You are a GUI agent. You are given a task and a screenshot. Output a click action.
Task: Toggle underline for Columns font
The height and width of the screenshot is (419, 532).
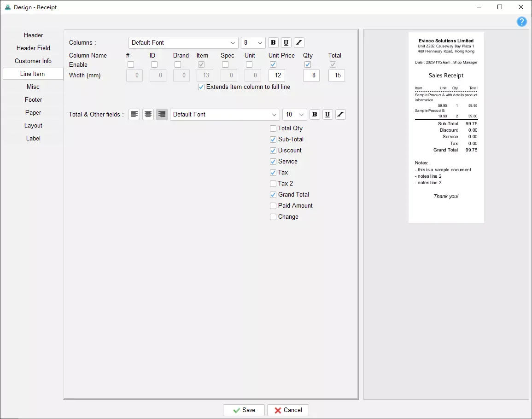[286, 43]
